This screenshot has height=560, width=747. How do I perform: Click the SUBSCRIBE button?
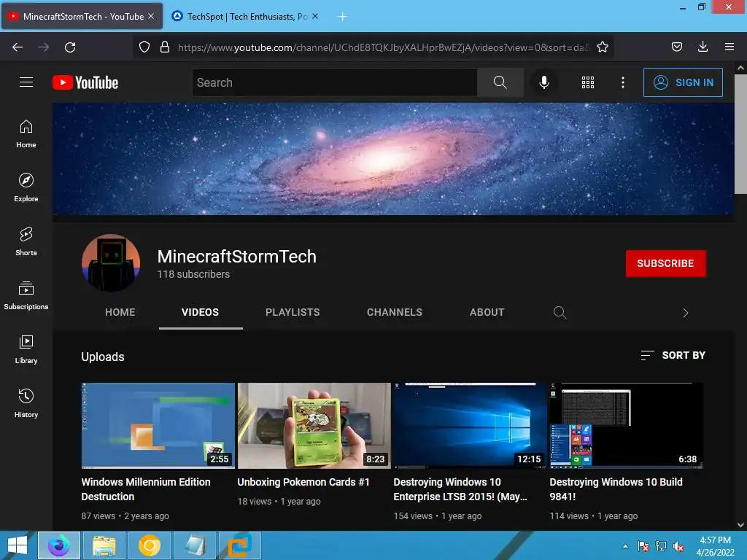click(x=665, y=263)
